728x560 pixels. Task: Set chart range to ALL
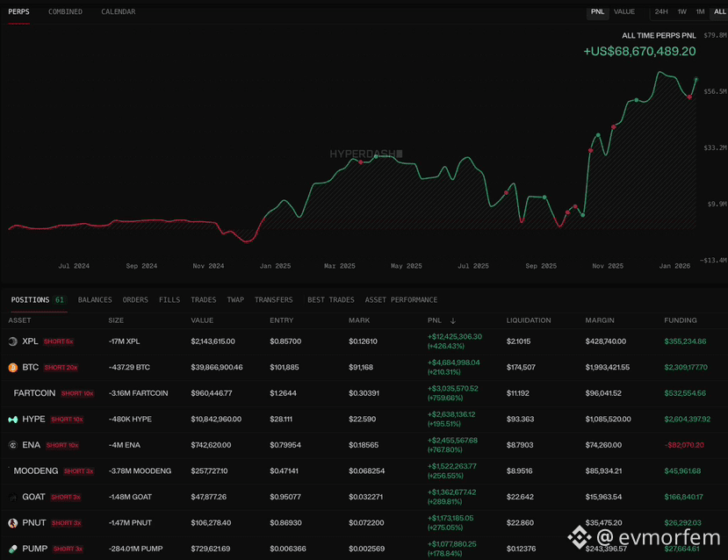point(719,11)
